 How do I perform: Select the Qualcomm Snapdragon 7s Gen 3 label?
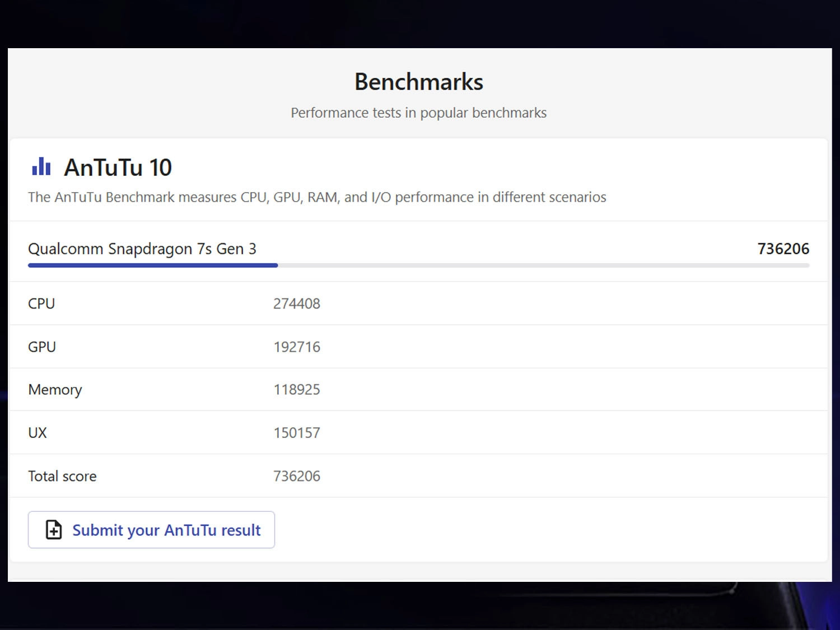pyautogui.click(x=142, y=249)
